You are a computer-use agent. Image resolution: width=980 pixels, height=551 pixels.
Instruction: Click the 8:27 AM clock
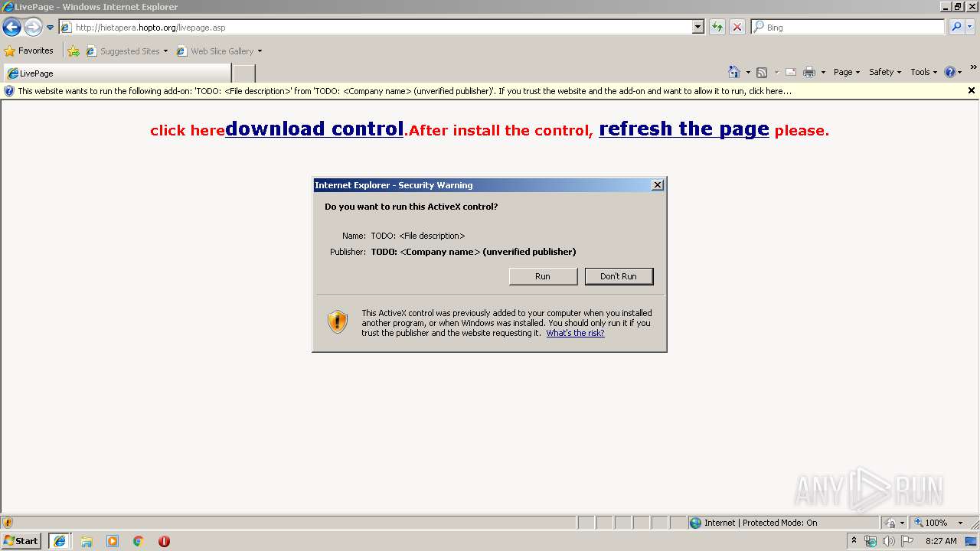[x=941, y=541]
